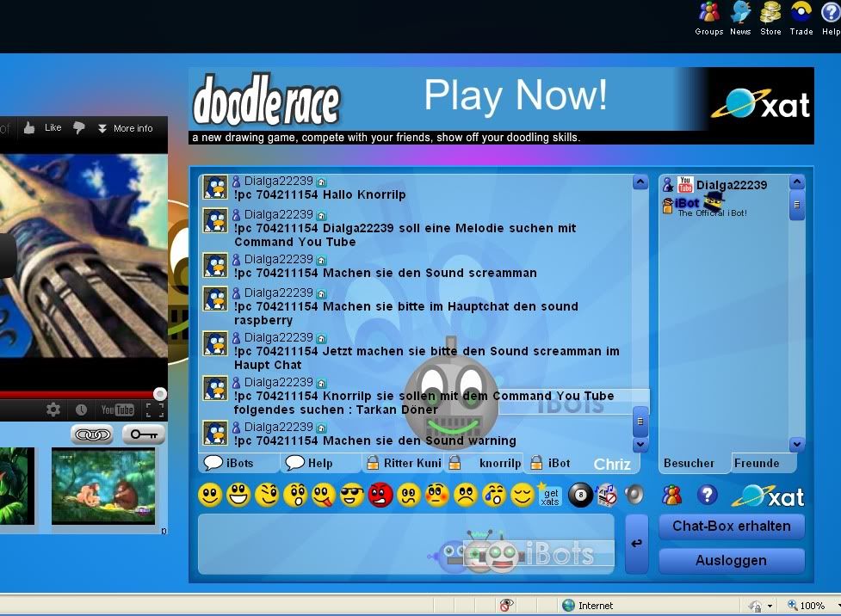
Task: Click Dialga22239 avatar beside Hallo Knorrilp message
Action: pyautogui.click(x=215, y=188)
